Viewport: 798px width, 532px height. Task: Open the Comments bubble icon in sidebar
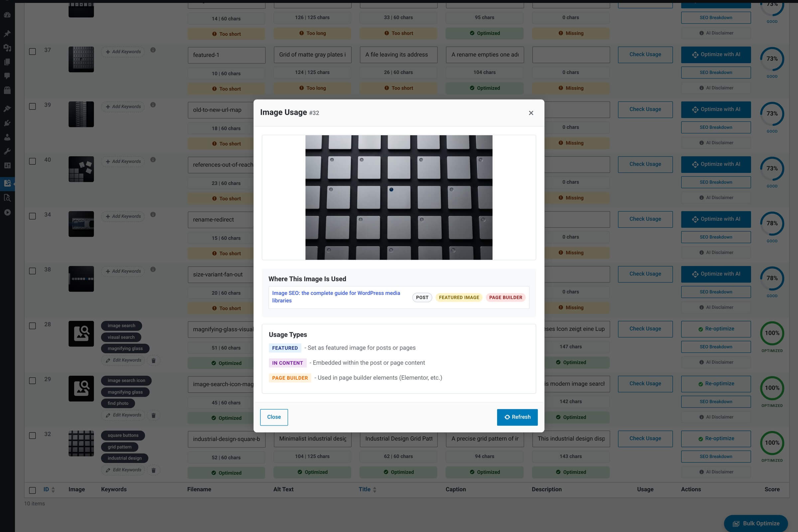point(7,76)
